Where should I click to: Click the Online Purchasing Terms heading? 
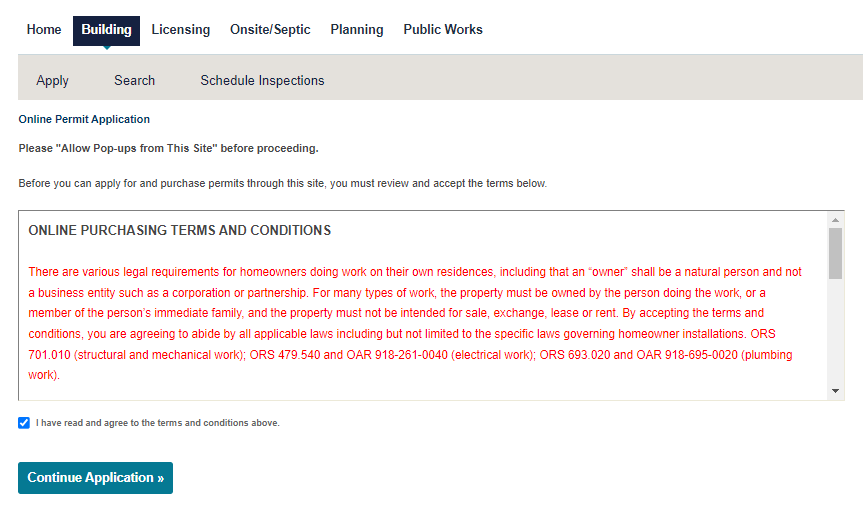180,231
